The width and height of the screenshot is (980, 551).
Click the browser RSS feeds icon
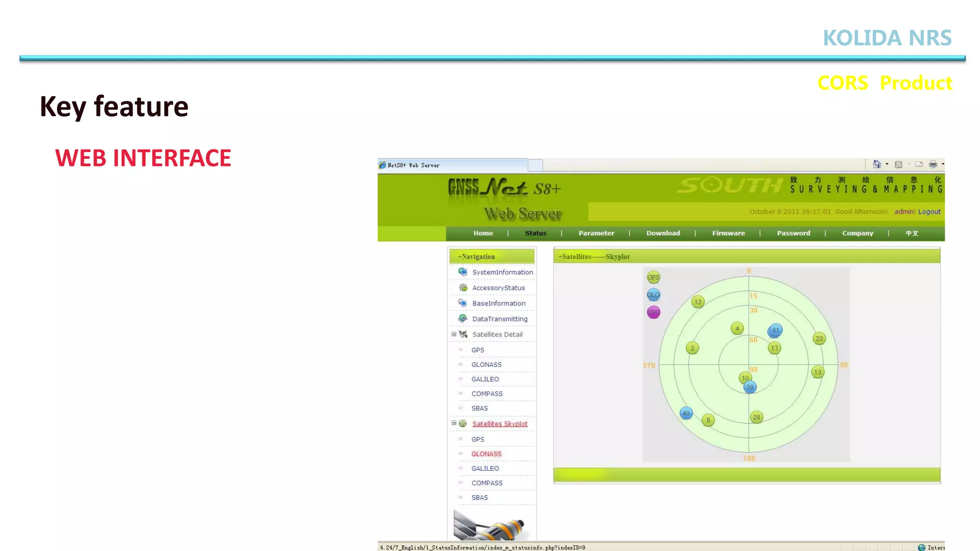pyautogui.click(x=898, y=165)
